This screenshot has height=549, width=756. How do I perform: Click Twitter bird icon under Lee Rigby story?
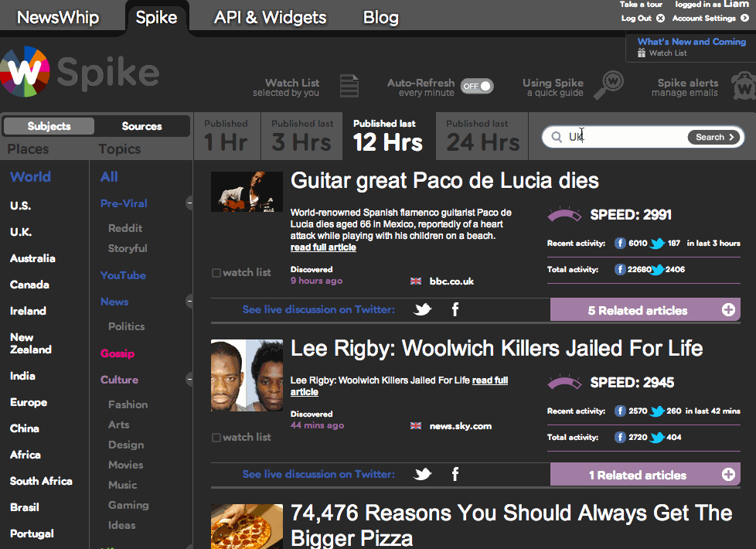422,475
